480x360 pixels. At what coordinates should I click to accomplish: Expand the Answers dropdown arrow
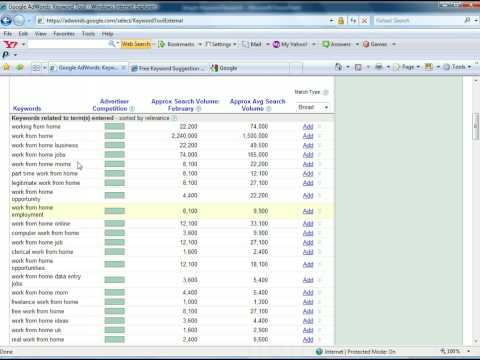357,44
